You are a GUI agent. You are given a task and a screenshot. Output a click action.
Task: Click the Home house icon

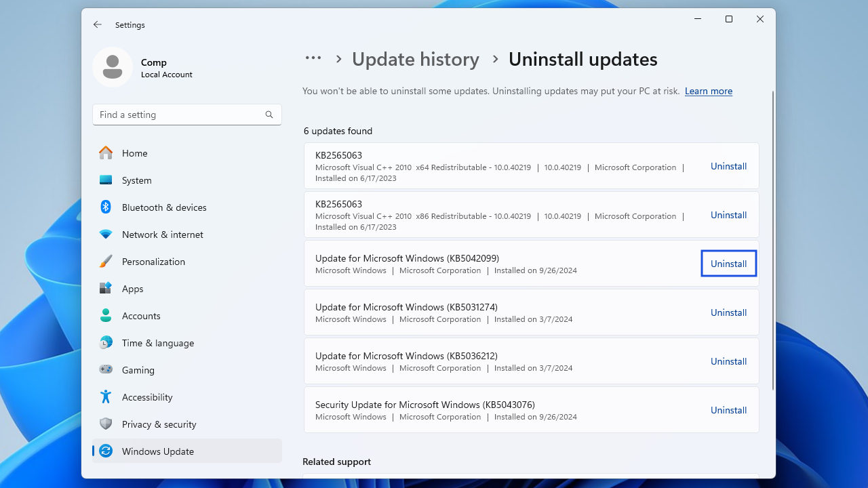[x=106, y=153]
